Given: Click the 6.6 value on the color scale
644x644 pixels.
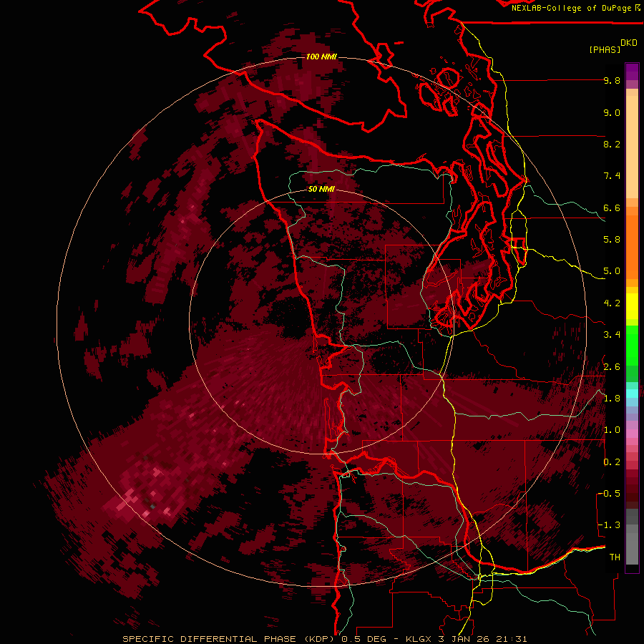Looking at the screenshot, I should (x=612, y=208).
